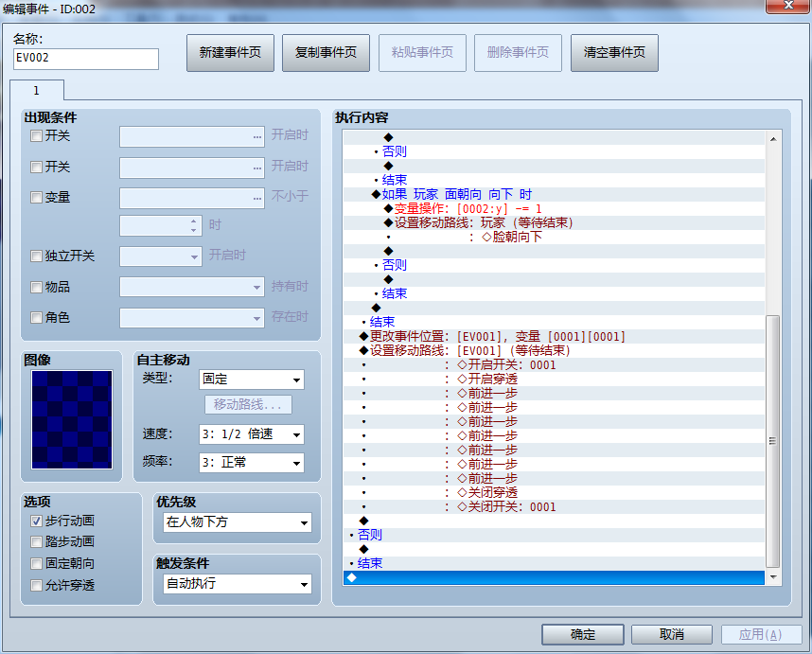Uncheck the 步行动画 option
812x654 pixels.
(x=36, y=521)
